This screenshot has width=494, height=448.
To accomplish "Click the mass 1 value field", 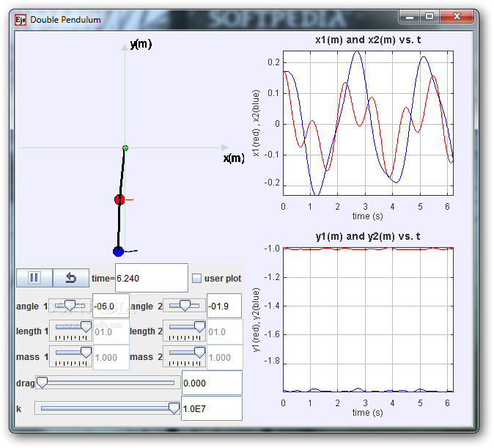I will (111, 357).
